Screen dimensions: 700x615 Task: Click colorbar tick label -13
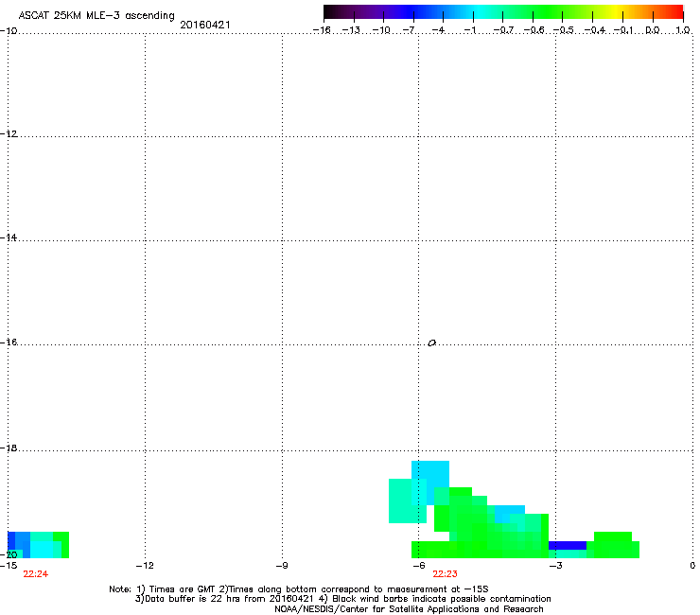click(351, 30)
